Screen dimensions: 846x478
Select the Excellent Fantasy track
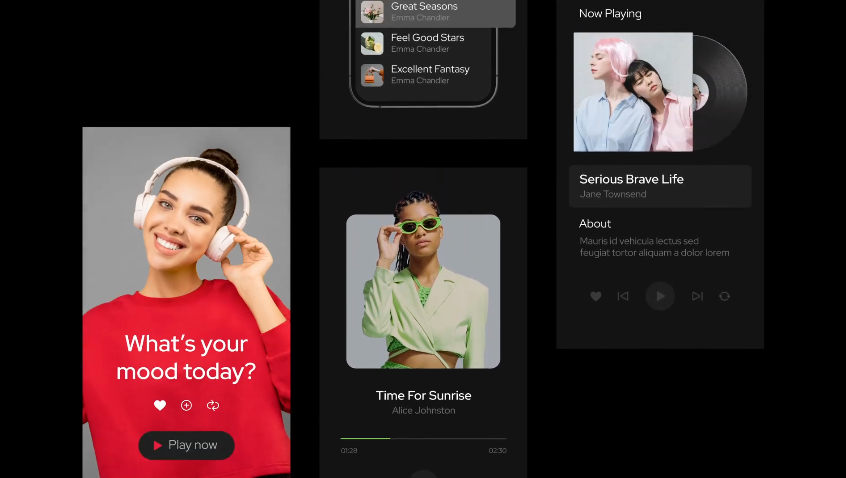tap(424, 74)
